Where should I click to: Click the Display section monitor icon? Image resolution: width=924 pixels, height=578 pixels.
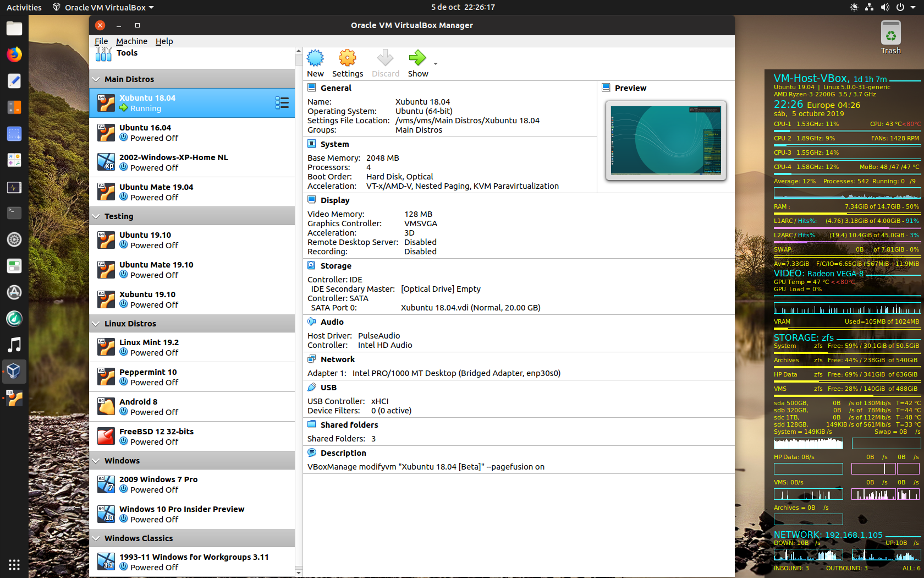pos(312,200)
